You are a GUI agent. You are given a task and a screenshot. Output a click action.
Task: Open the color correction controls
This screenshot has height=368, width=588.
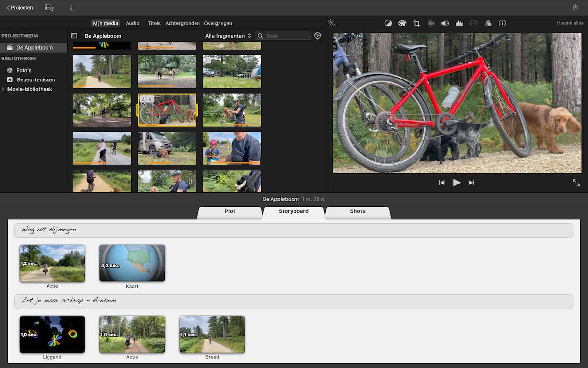pyautogui.click(x=402, y=23)
